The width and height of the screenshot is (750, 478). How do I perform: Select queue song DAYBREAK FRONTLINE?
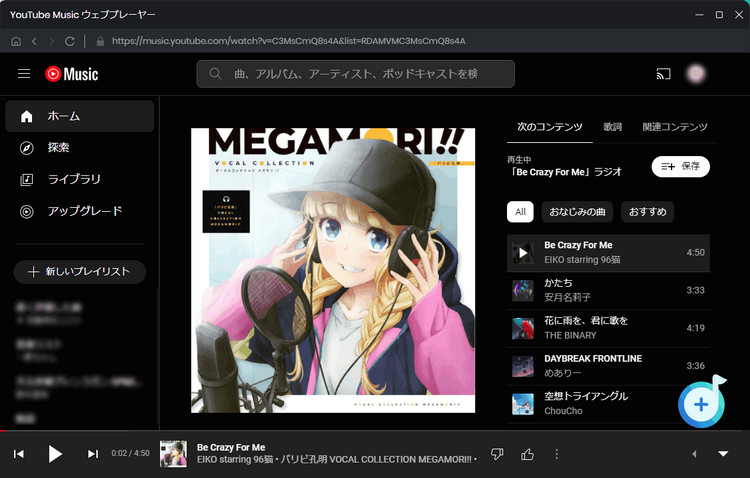593,358
